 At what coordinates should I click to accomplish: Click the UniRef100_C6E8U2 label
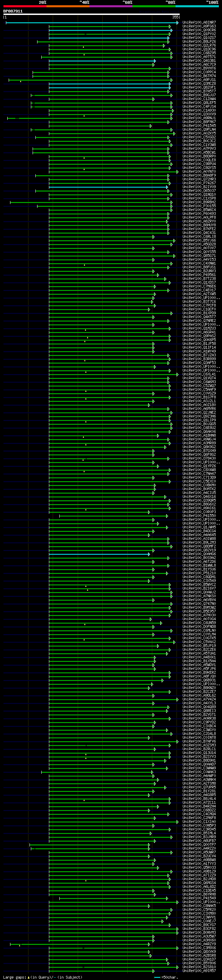[199, 428]
